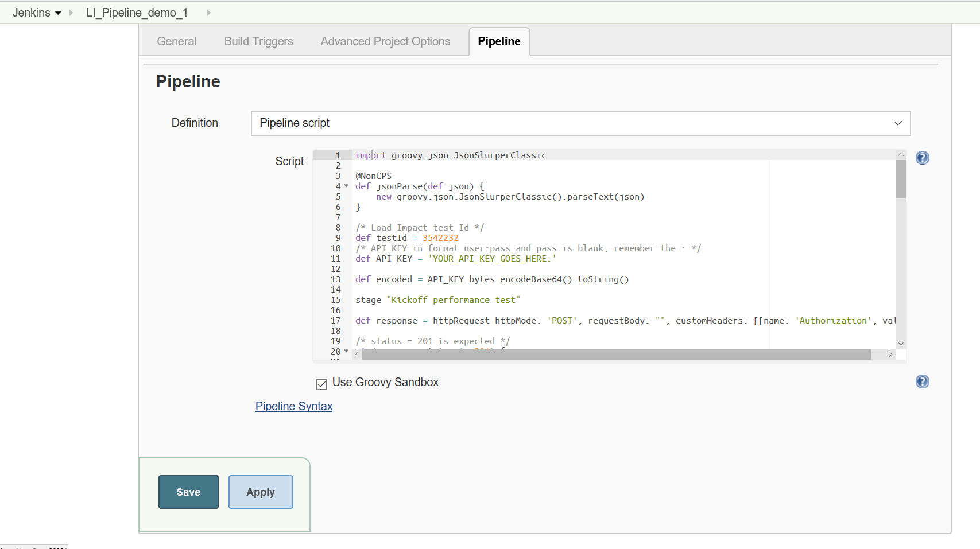Switch to the General tab
Screen dimensions: 980x549
[x=176, y=41]
